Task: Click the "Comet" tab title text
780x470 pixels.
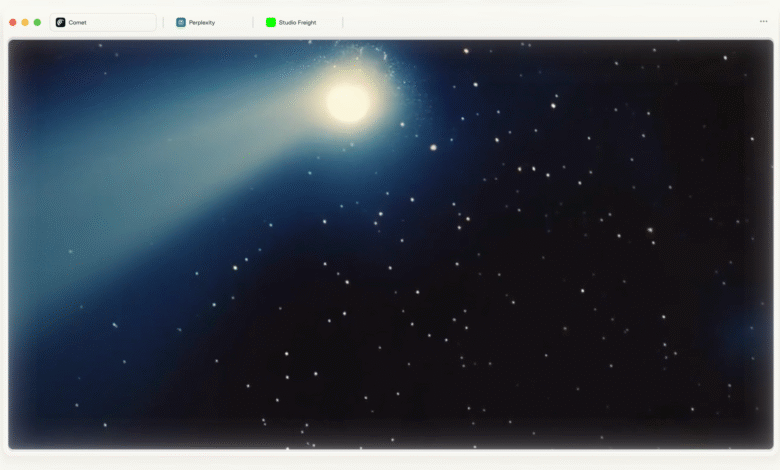Action: [78, 22]
